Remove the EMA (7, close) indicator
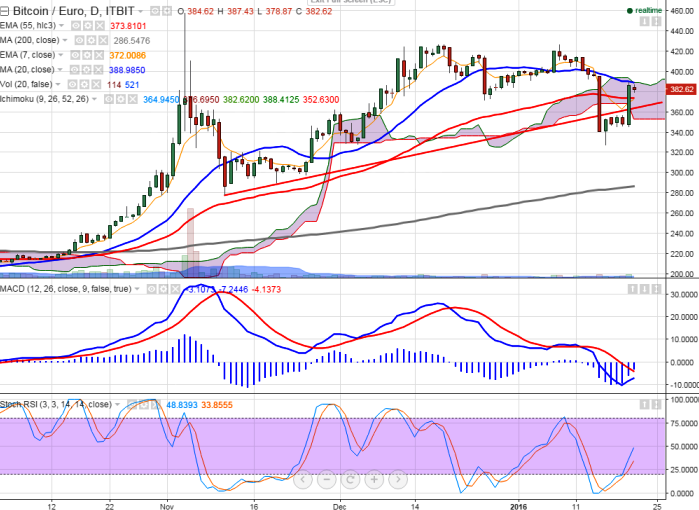This screenshot has width=699, height=510. [99, 55]
